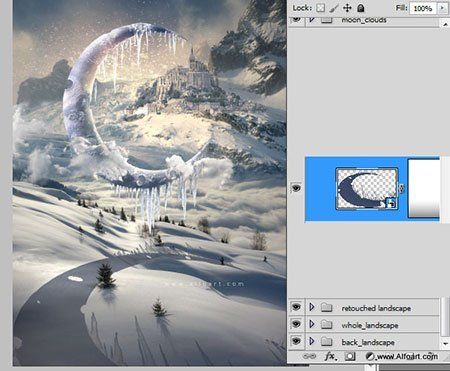Select the crescent moon layer thumbnail
450x371 pixels.
pyautogui.click(x=367, y=189)
